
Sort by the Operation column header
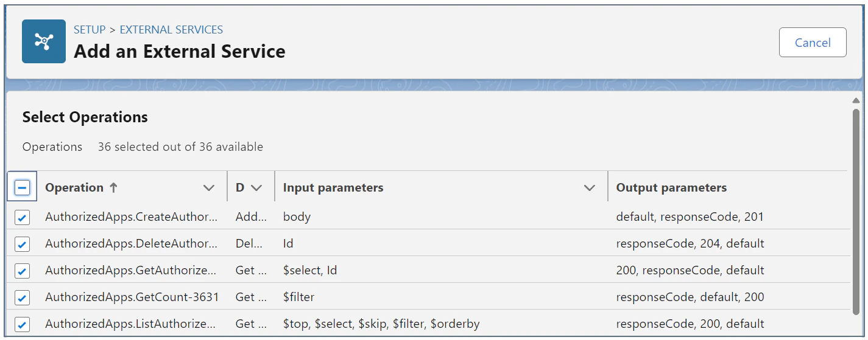click(74, 188)
